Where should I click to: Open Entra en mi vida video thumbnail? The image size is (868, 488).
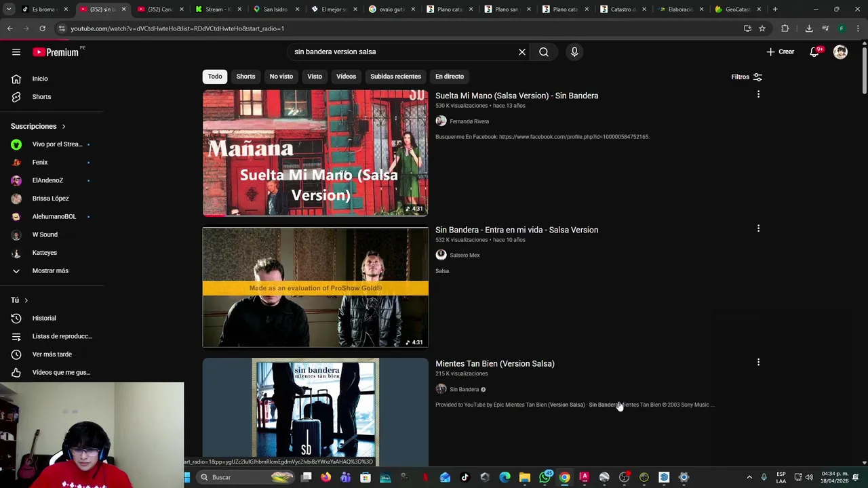315,287
